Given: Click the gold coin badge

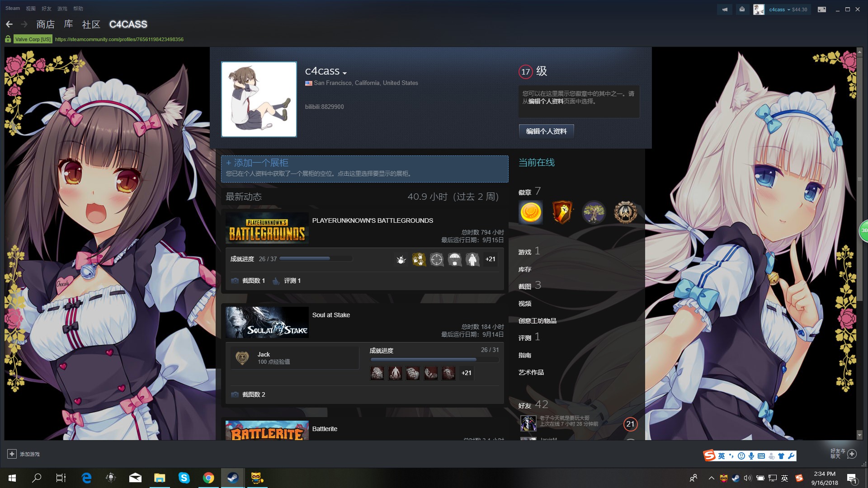Looking at the screenshot, I should [x=531, y=212].
